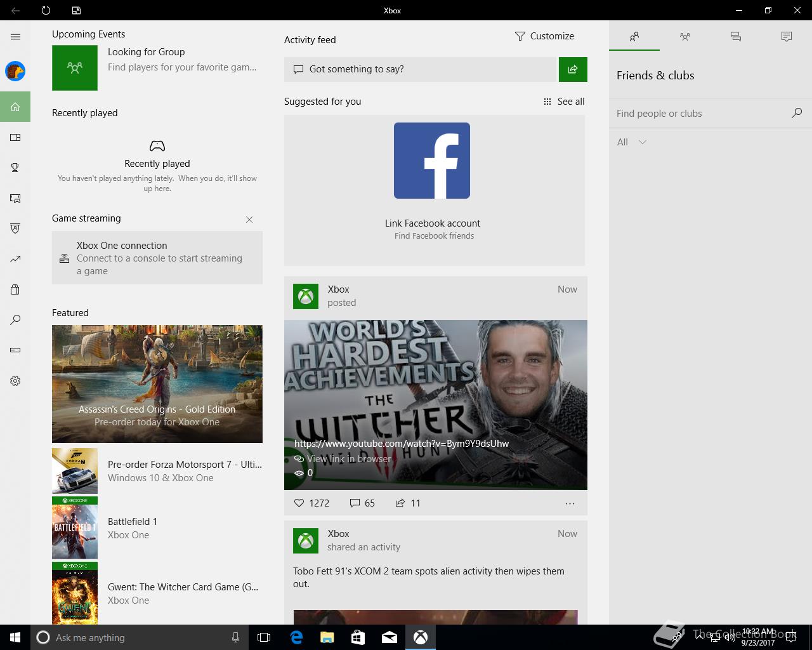Open the Facebook logo tile
Screen dimensions: 812x650
point(432,161)
